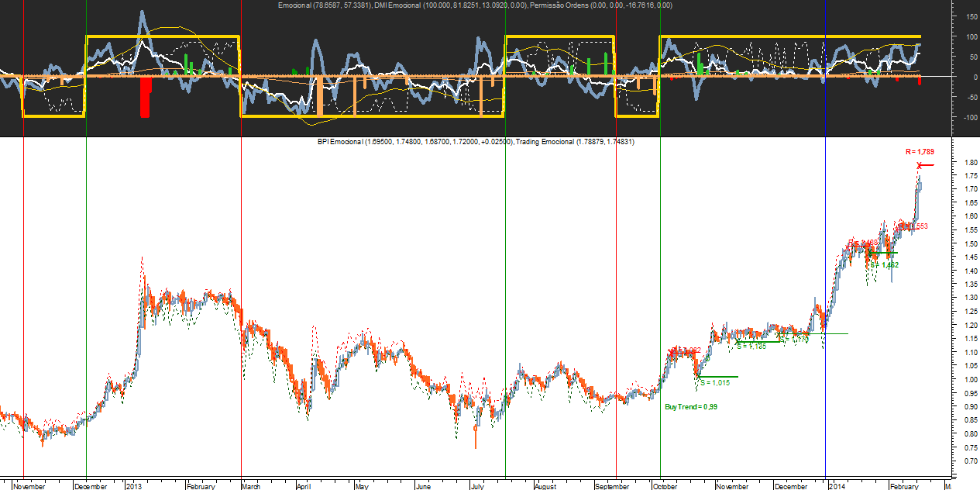Click the 1.25 price axis value
The width and height of the screenshot is (980, 490).
(x=971, y=312)
